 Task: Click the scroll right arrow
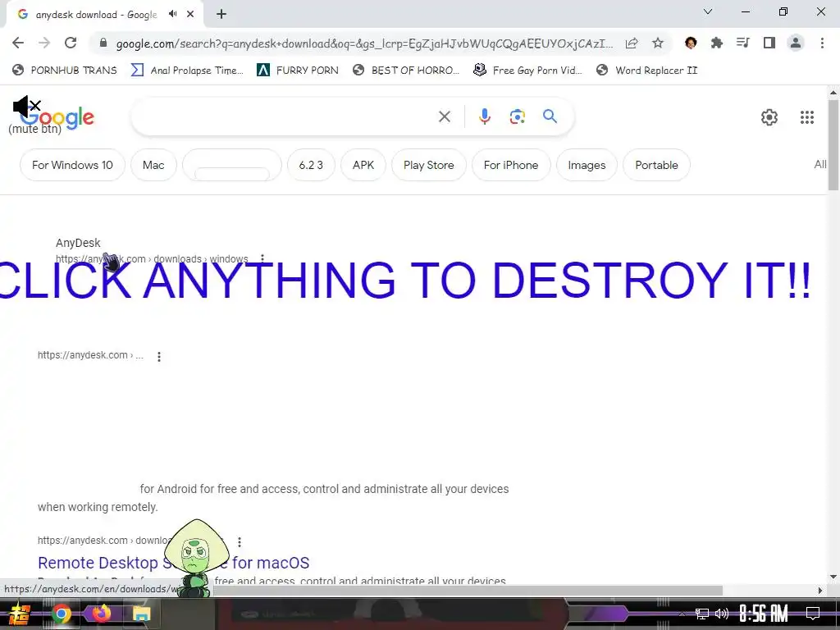819,591
